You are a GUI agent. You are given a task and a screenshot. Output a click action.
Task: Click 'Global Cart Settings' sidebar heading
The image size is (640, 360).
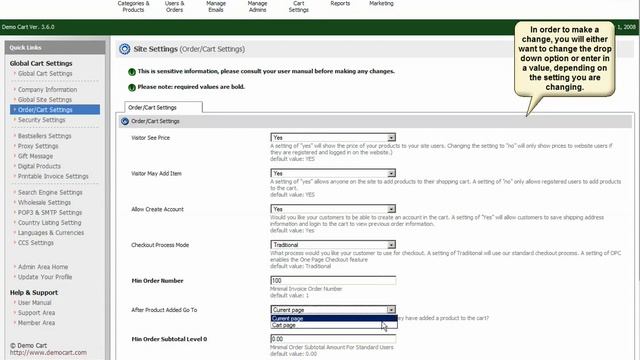click(x=41, y=63)
